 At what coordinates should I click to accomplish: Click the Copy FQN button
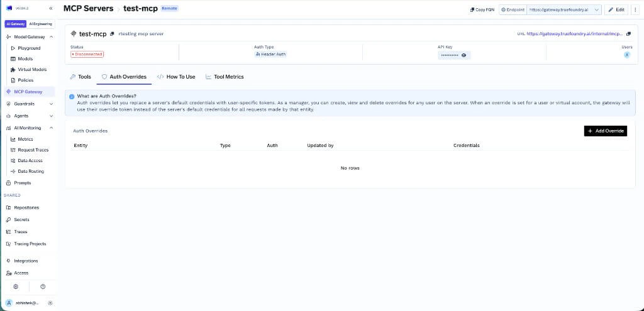point(482,9)
